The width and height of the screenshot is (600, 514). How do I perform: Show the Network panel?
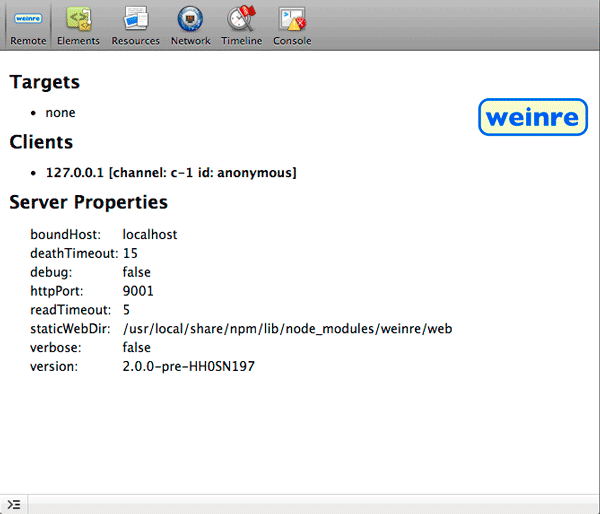click(190, 25)
